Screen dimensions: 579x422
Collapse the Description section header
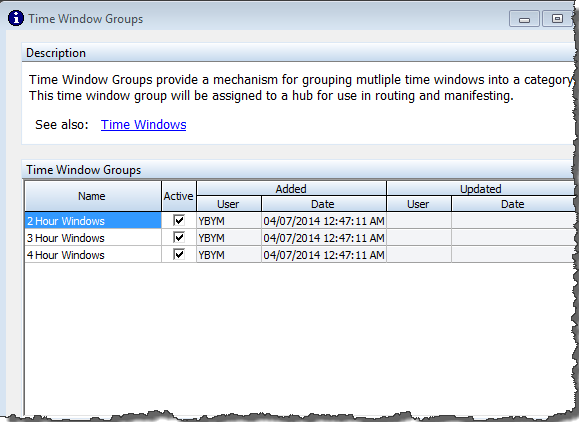click(298, 53)
